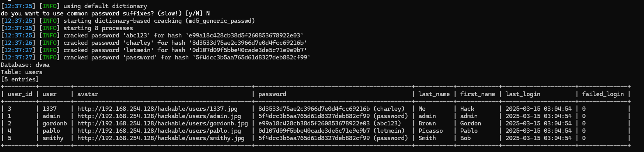The image size is (644, 152).
Task: Click the 'smithy' username cell
Action: 53,138
